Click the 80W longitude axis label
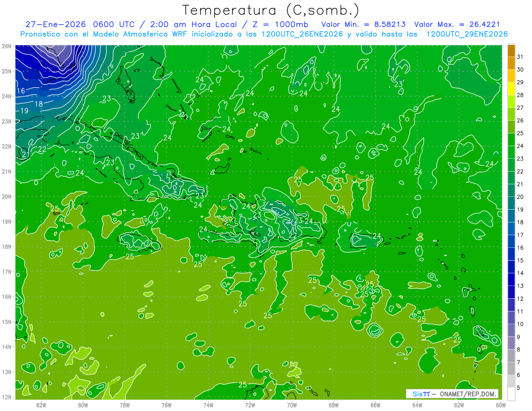The height and width of the screenshot is (411, 532). (x=82, y=405)
